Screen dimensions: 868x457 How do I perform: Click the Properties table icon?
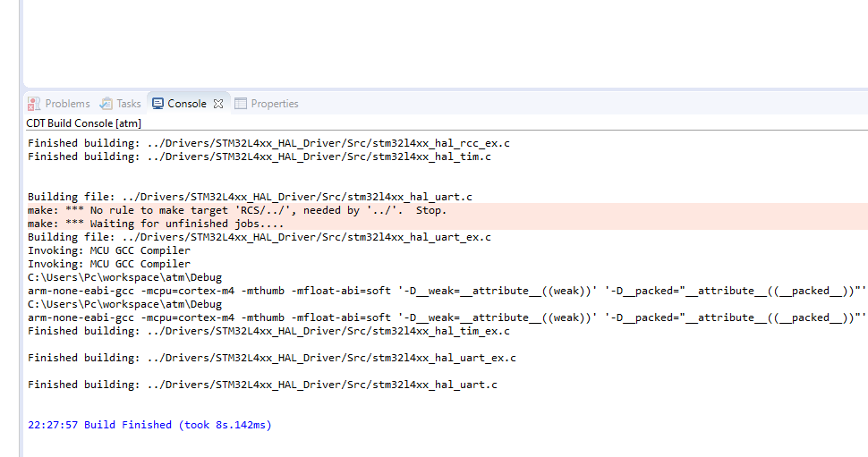[x=241, y=104]
